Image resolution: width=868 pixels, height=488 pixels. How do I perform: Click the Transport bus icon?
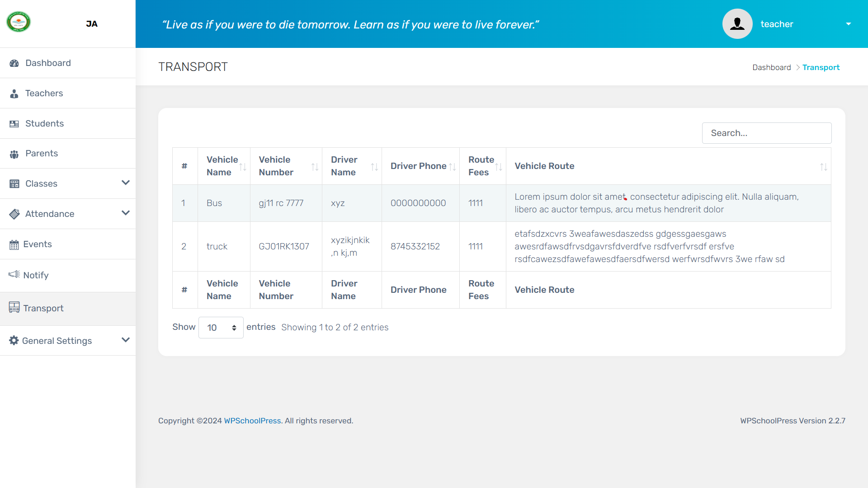click(x=14, y=307)
